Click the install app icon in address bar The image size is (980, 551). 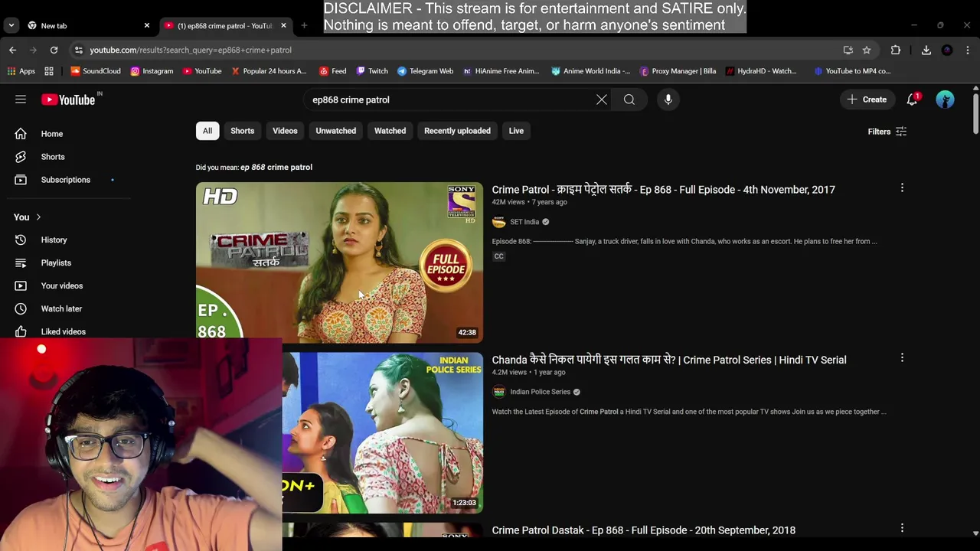click(848, 50)
